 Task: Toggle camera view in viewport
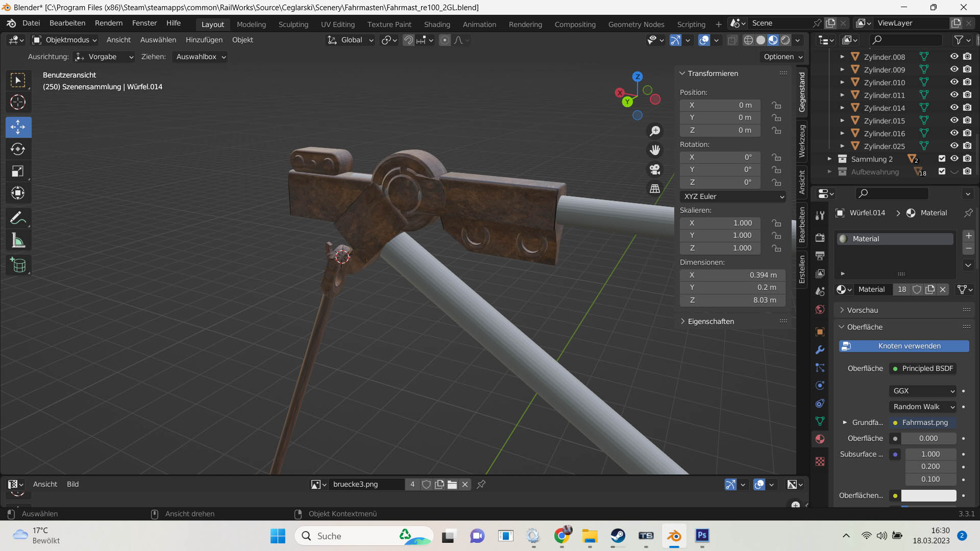pyautogui.click(x=655, y=169)
